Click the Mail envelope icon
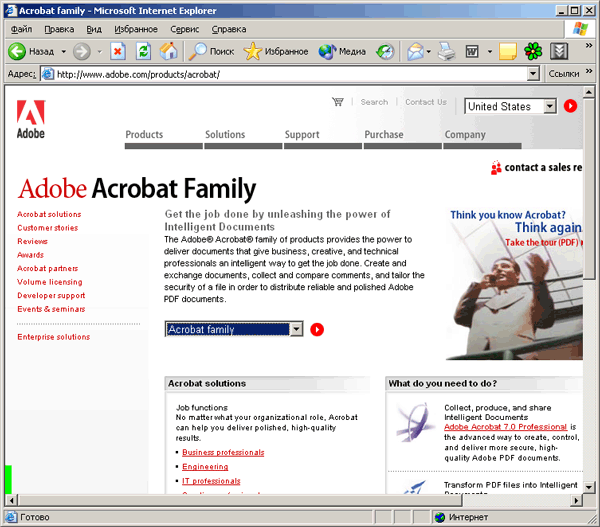The height and width of the screenshot is (527, 600). click(x=415, y=52)
